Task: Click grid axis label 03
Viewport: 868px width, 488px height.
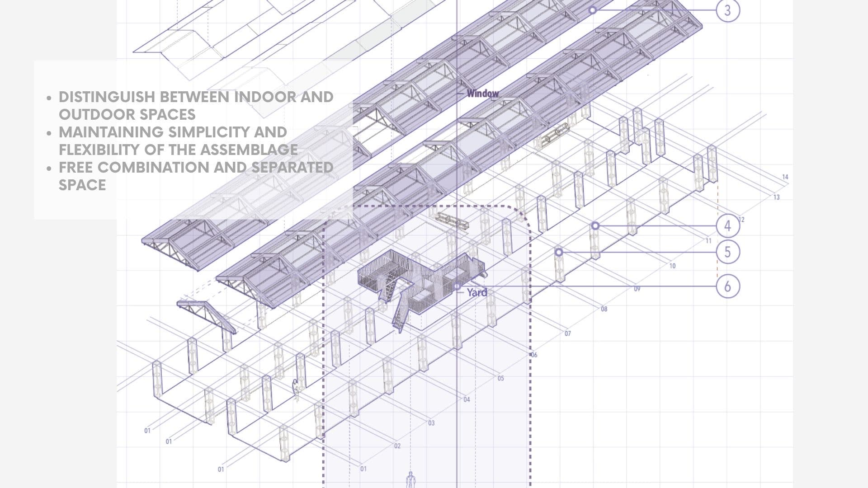Action: point(431,423)
